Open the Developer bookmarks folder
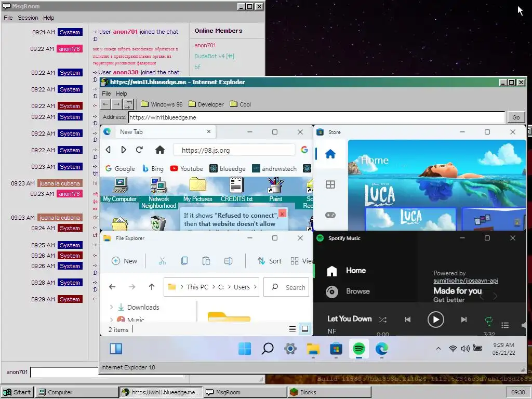Image resolution: width=532 pixels, height=399 pixels. pos(206,104)
